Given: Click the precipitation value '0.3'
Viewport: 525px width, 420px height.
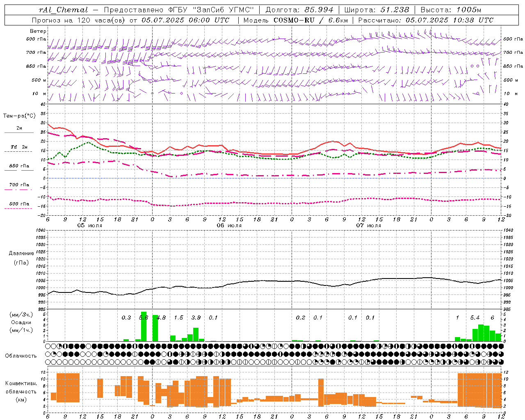Looking at the screenshot, I should pos(126,317).
